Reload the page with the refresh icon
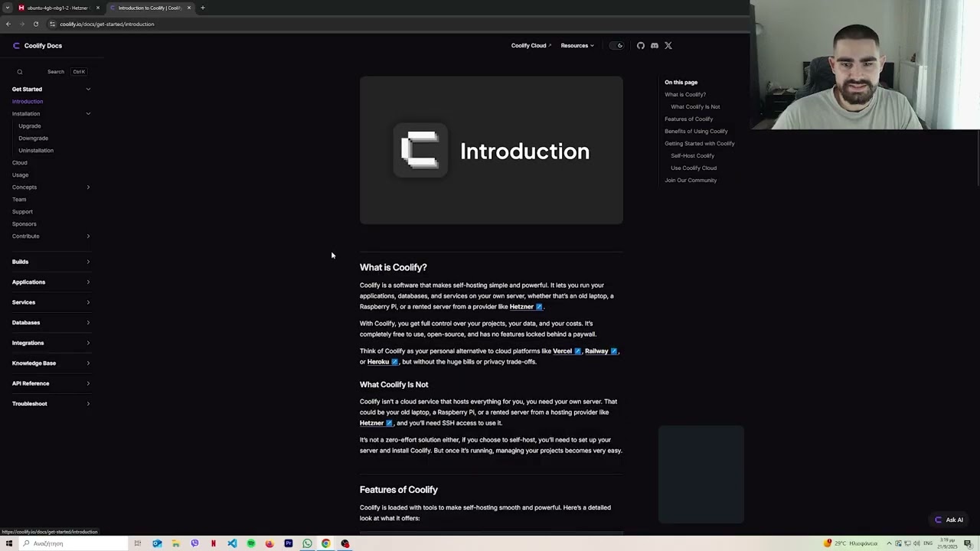Viewport: 980px width, 551px height. [x=36, y=24]
